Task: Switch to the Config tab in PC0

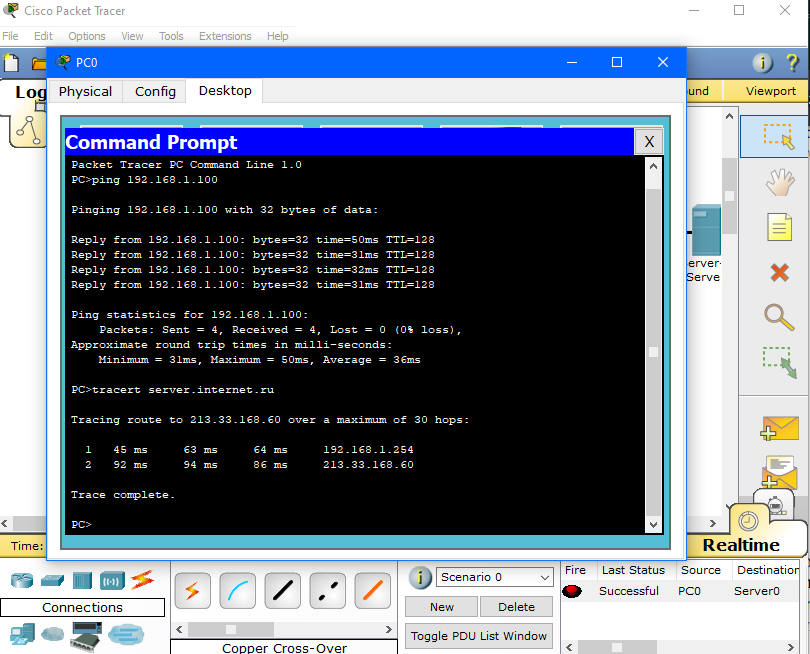Action: tap(155, 91)
